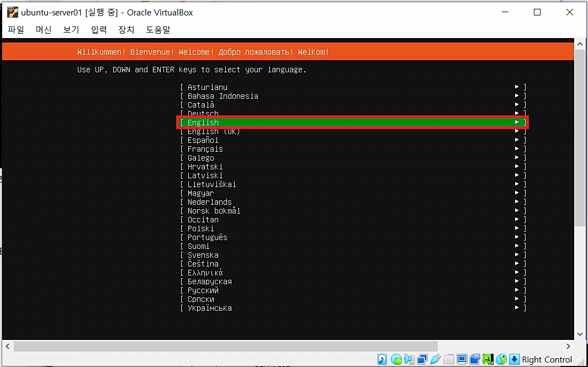Select the Српски language
This screenshot has height=367, width=588.
[352, 299]
